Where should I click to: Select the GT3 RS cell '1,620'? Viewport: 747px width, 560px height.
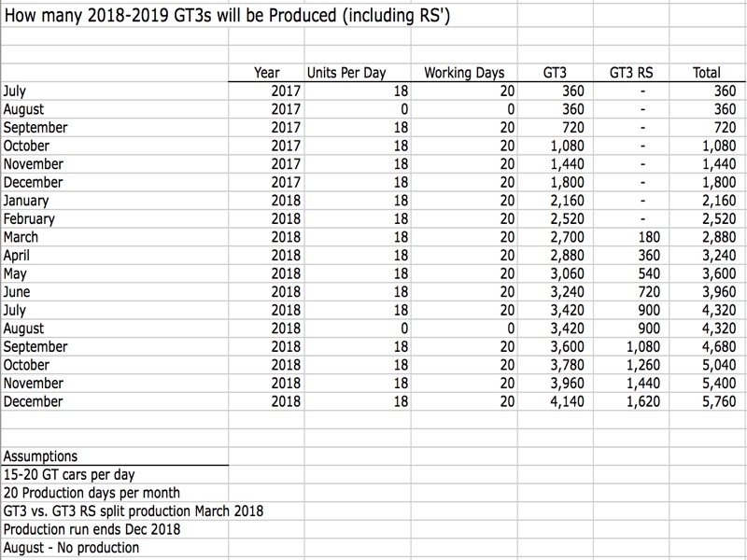coord(643,401)
